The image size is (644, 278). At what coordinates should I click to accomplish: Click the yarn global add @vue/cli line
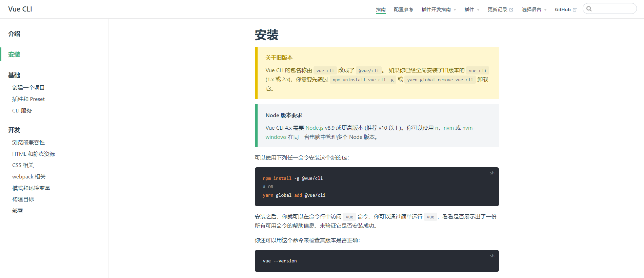(294, 195)
